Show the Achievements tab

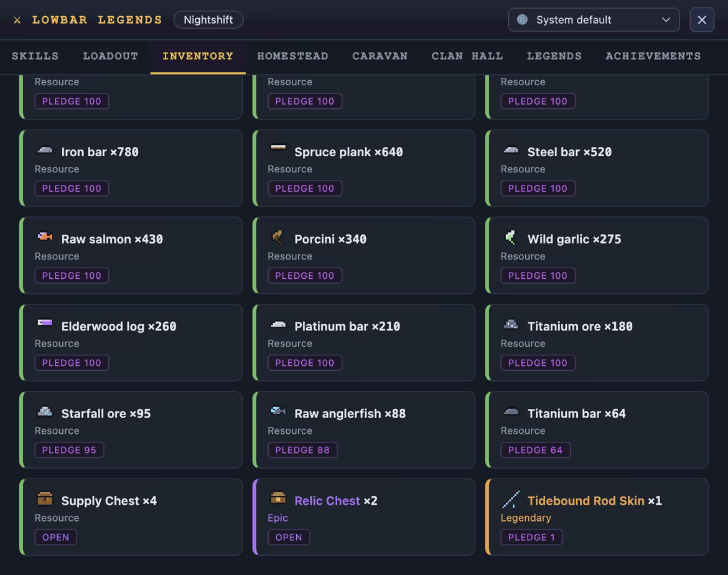(x=653, y=56)
